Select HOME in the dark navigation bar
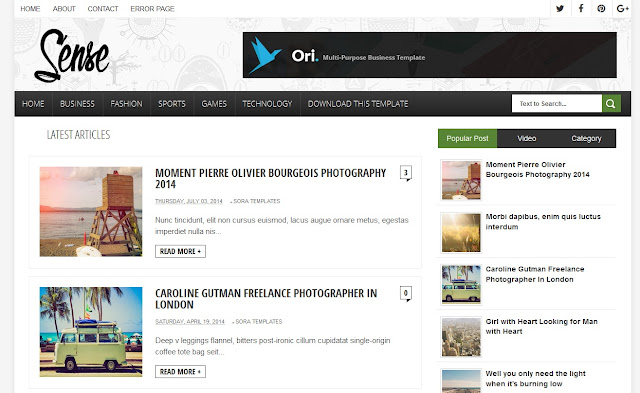Image resolution: width=640 pixels, height=393 pixels. pos(33,104)
